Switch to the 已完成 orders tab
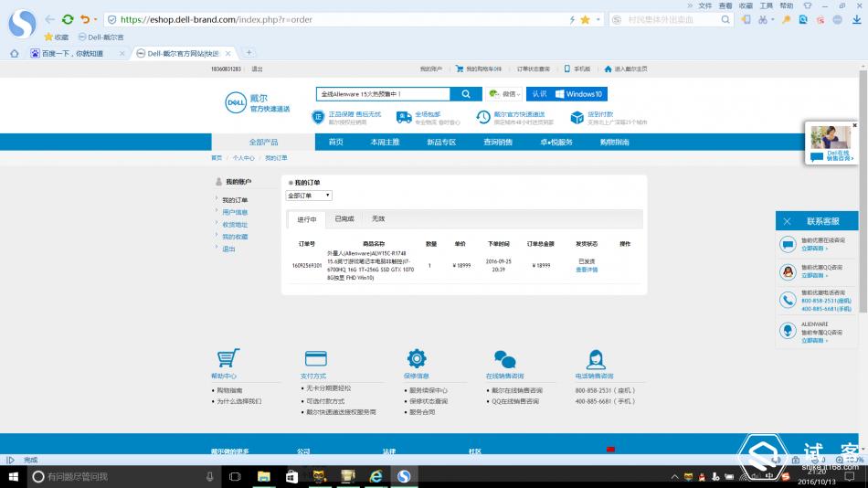868x488 pixels. coord(344,219)
